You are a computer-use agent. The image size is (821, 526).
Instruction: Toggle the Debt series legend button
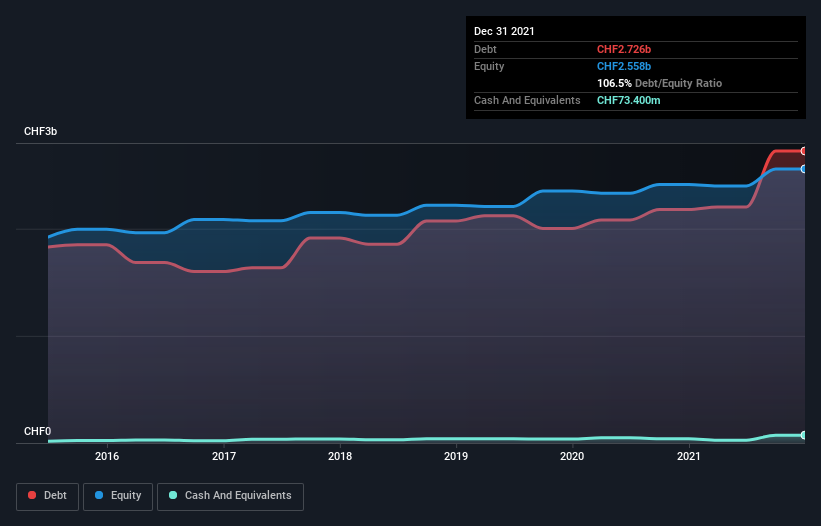tap(48, 496)
